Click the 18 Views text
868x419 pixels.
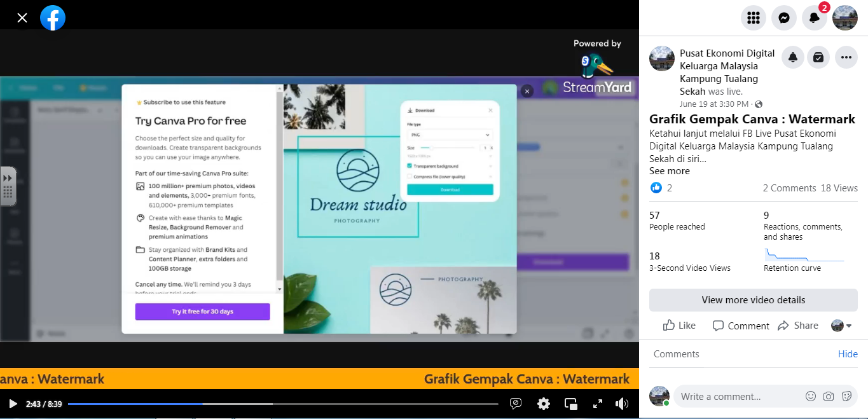pyautogui.click(x=839, y=188)
